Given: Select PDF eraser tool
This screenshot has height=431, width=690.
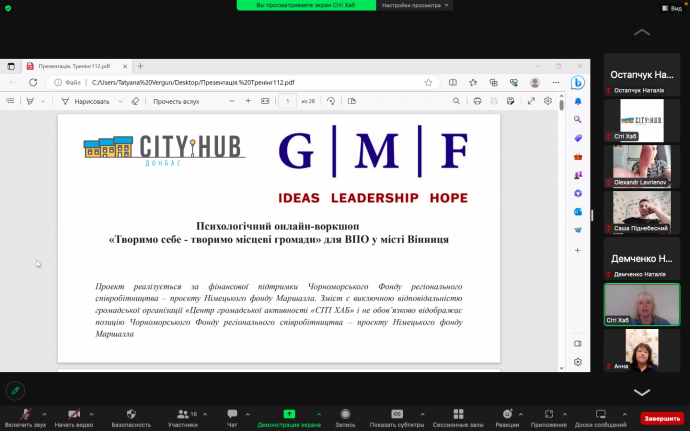Looking at the screenshot, I should [136, 101].
